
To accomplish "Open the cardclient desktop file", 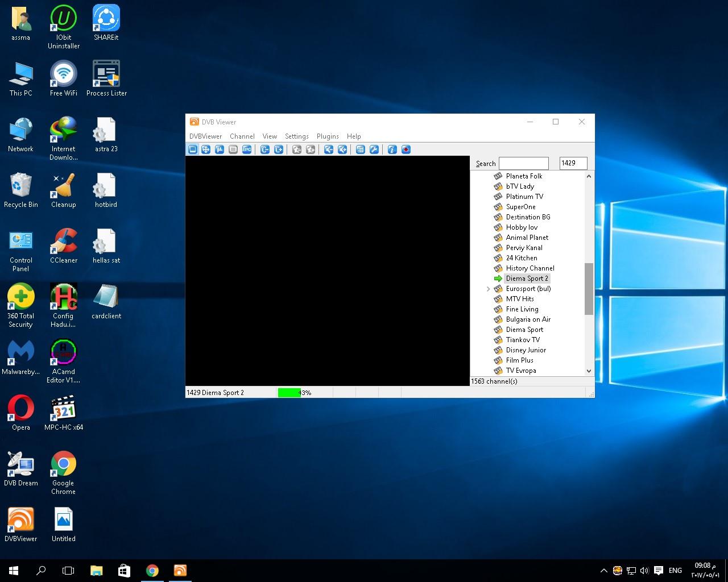I will (106, 302).
